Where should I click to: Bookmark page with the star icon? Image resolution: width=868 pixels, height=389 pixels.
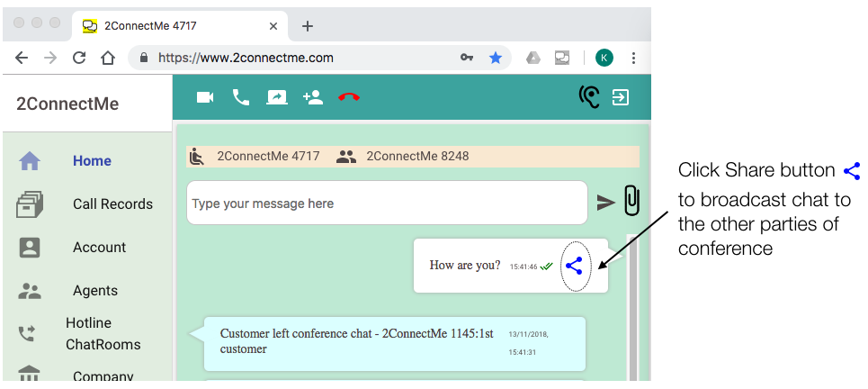coord(496,58)
